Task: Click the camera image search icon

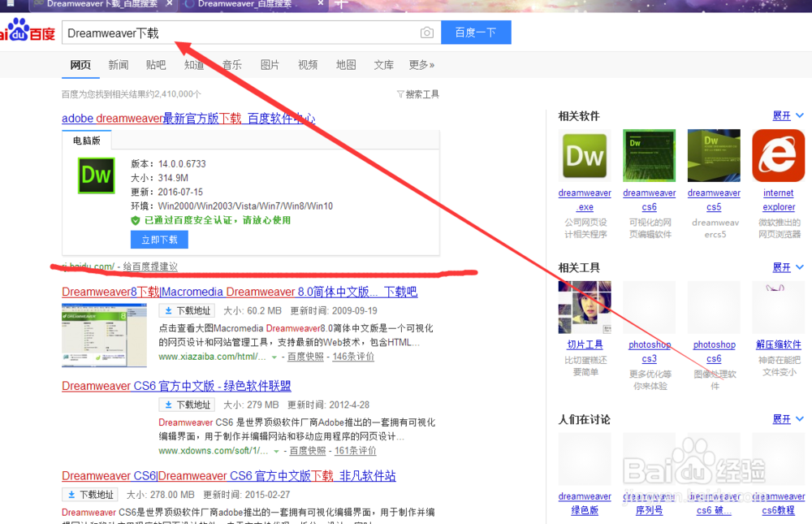Action: 427,32
